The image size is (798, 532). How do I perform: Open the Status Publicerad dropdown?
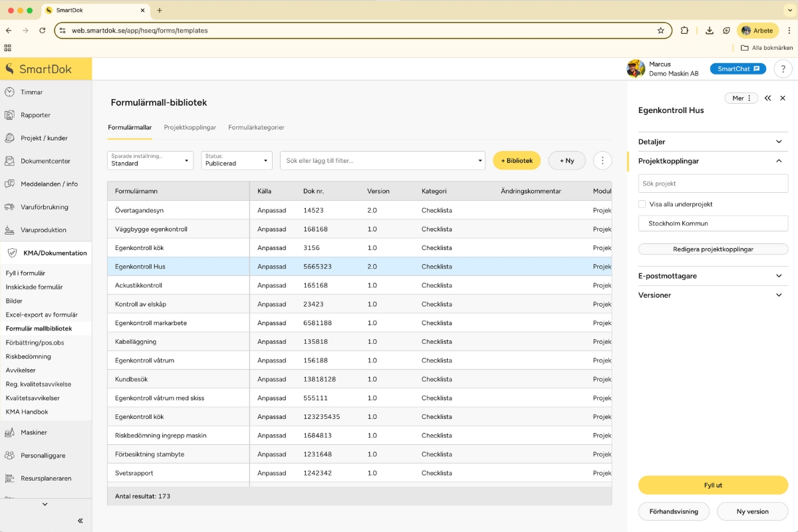[x=237, y=160]
